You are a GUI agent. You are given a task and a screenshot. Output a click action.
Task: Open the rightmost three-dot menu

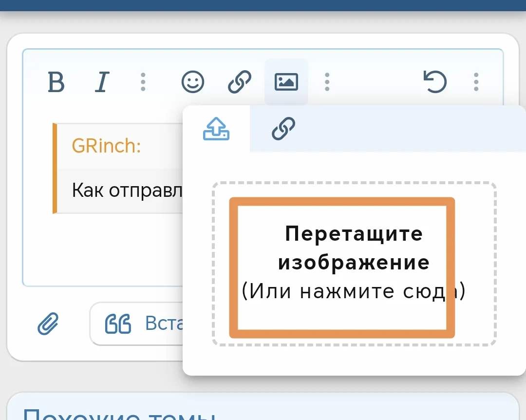coord(476,82)
